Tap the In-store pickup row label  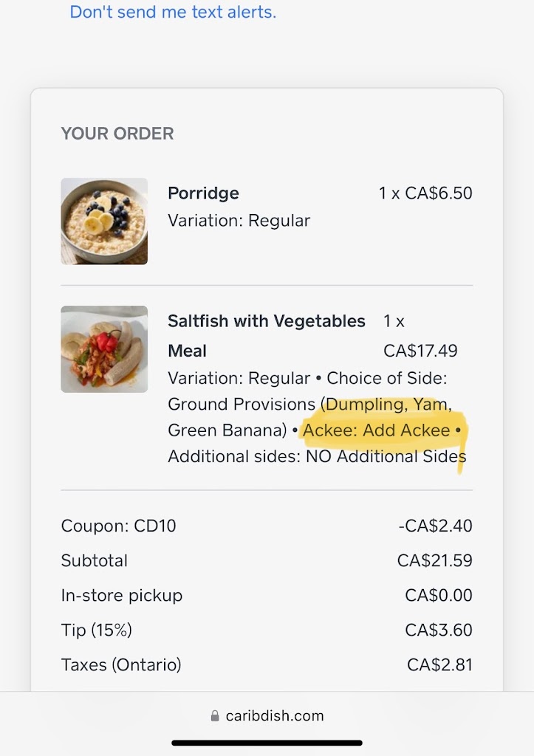pyautogui.click(x=122, y=596)
